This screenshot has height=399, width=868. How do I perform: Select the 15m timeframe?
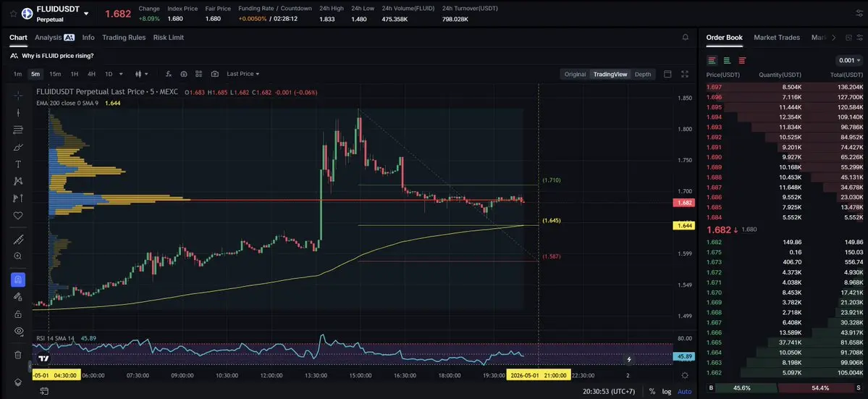pos(55,74)
